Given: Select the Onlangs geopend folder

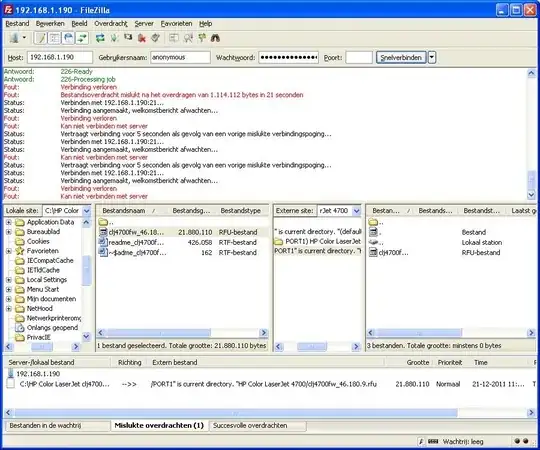Looking at the screenshot, I should tap(52, 328).
